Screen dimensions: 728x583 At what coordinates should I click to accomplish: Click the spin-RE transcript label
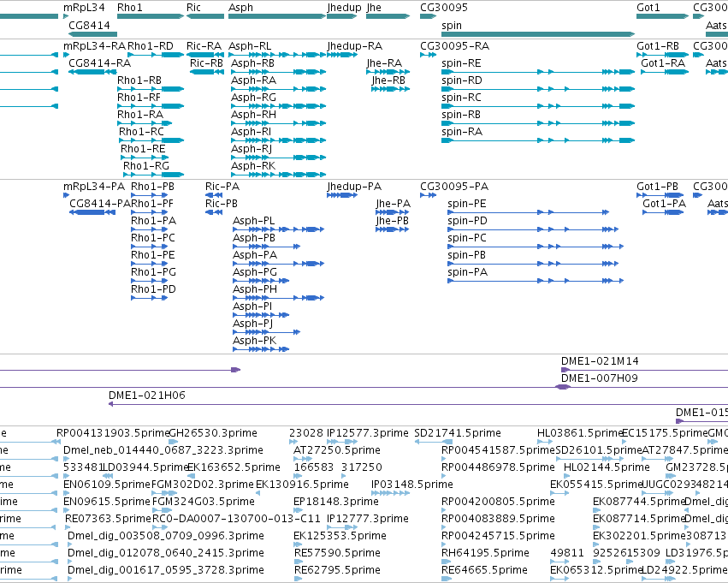click(x=461, y=63)
